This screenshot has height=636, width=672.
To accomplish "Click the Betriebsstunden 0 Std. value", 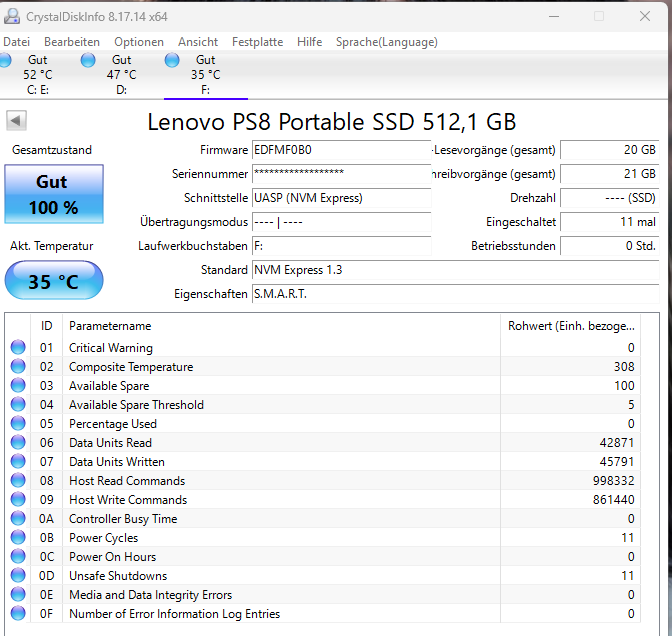I will (609, 246).
